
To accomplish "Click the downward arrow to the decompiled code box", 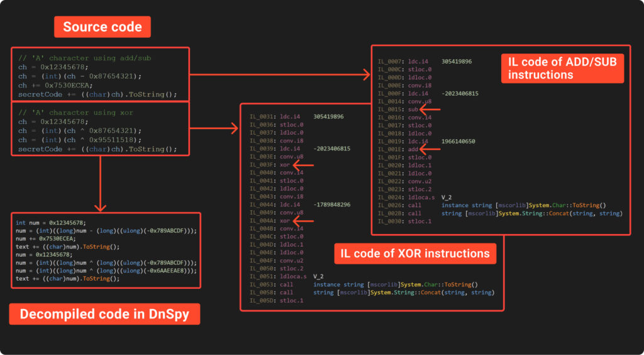I will click(x=100, y=206).
